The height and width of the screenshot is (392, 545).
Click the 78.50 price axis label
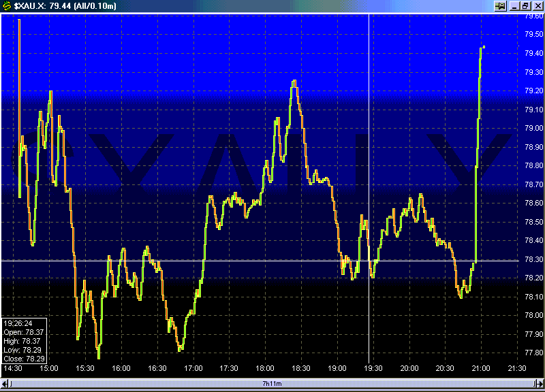pyautogui.click(x=534, y=222)
